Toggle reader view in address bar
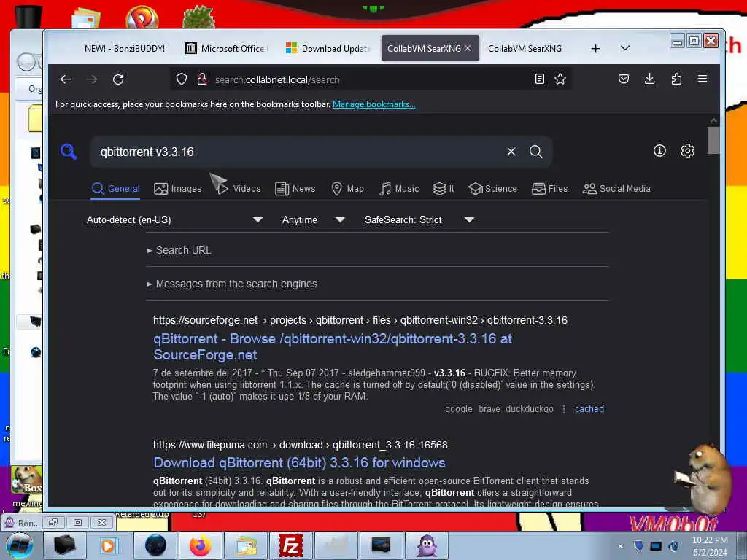 coord(539,79)
